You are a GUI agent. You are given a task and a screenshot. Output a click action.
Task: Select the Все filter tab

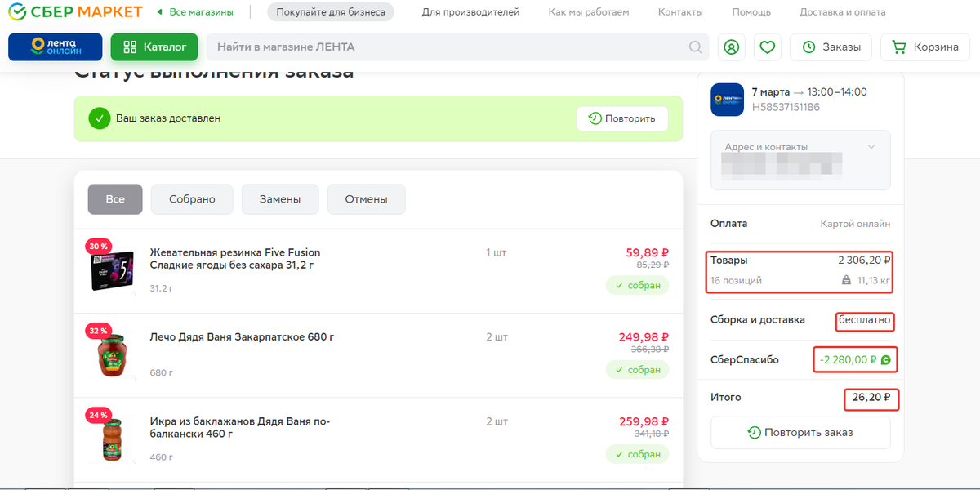pos(115,199)
